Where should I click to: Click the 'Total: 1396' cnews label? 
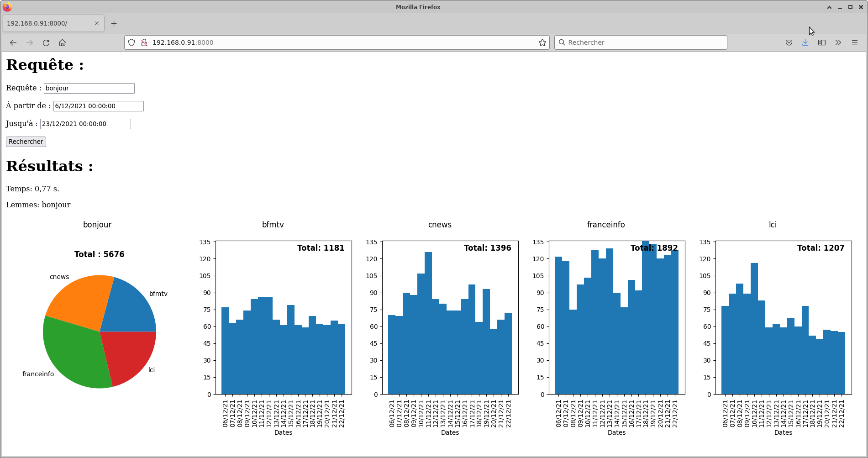[487, 248]
